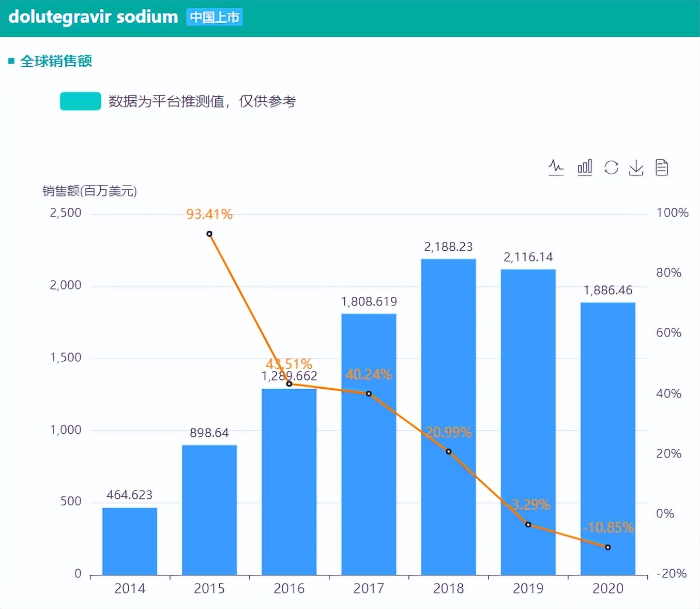Click the 中国上市 badge

pyautogui.click(x=214, y=17)
